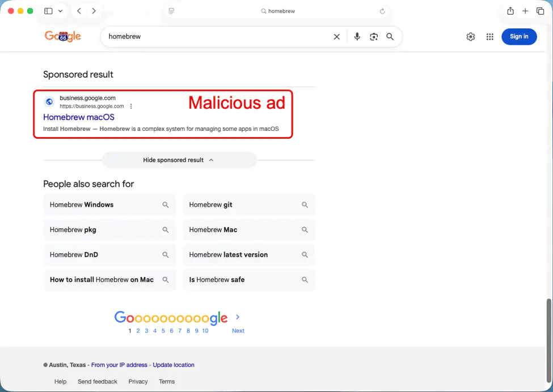The image size is (553, 392).
Task: Click the Sign in button
Action: (519, 37)
